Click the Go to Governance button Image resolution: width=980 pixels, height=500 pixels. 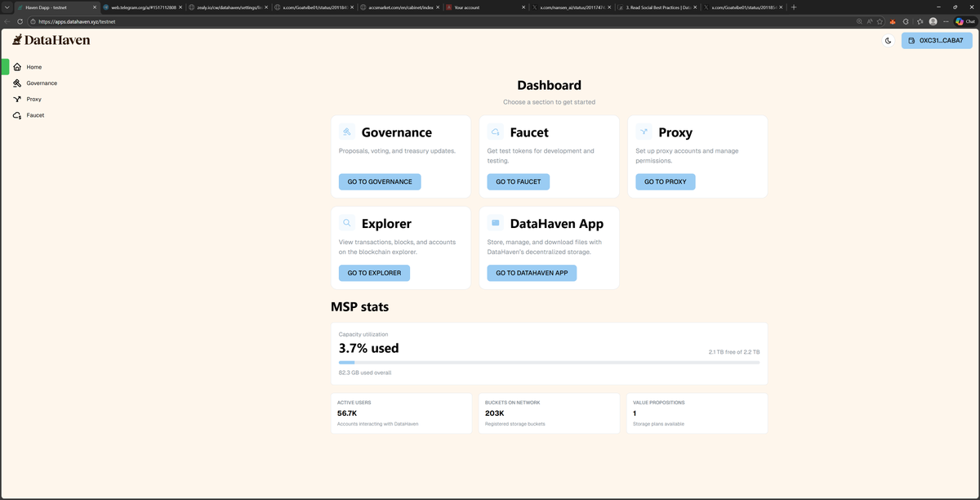click(380, 181)
